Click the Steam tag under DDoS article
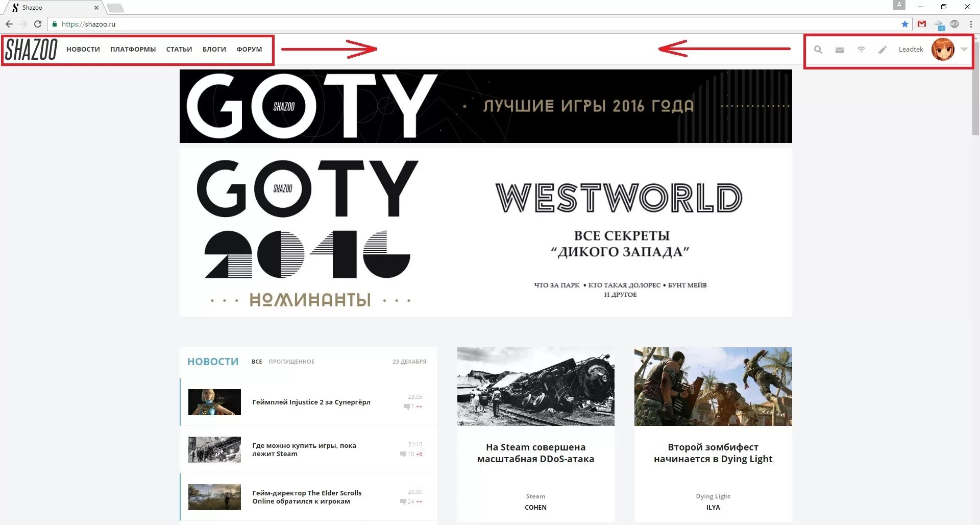 tap(535, 496)
